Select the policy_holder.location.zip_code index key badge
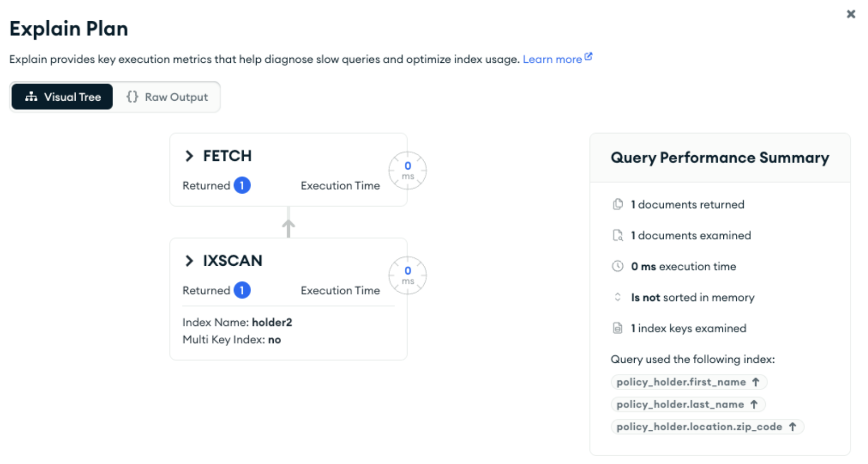This screenshot has width=868, height=464. 706,427
